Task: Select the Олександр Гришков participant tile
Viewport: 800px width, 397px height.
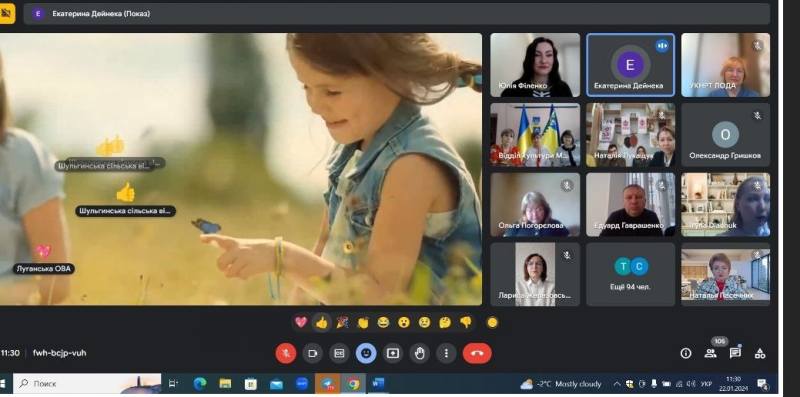Action: pyautogui.click(x=726, y=135)
